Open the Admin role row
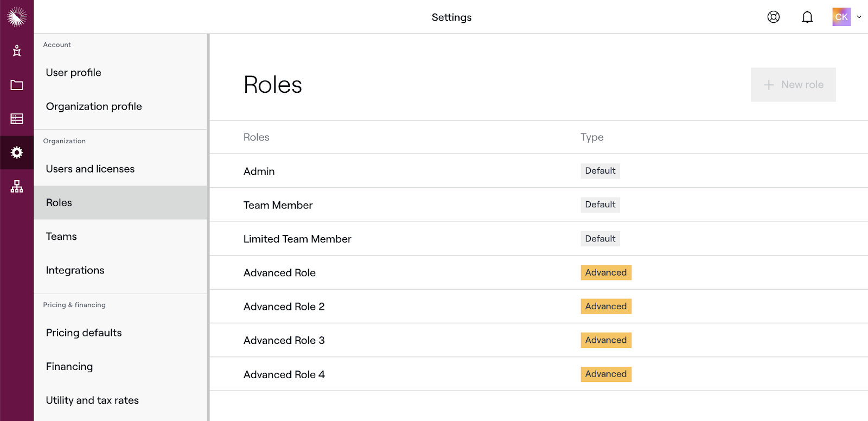The image size is (868, 421). pos(259,171)
